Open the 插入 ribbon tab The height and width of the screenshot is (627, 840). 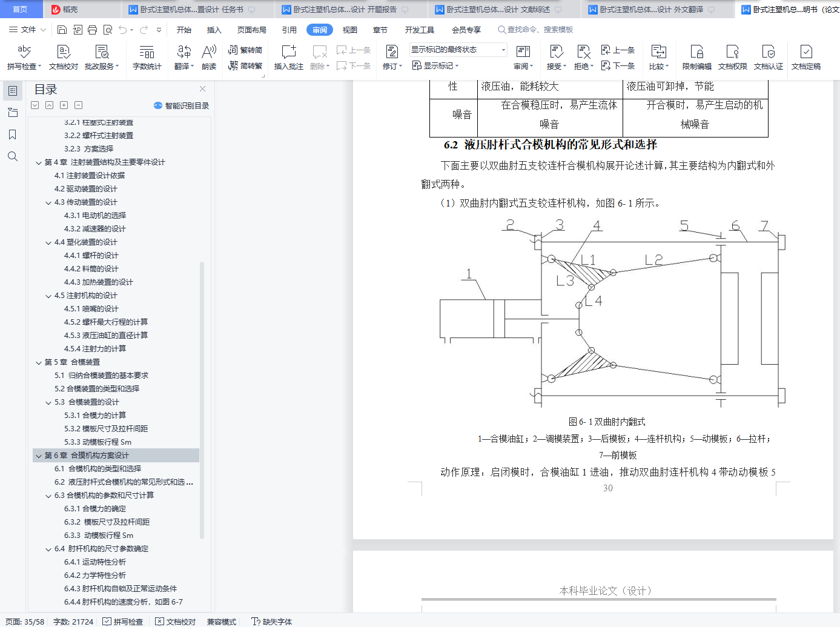click(214, 30)
